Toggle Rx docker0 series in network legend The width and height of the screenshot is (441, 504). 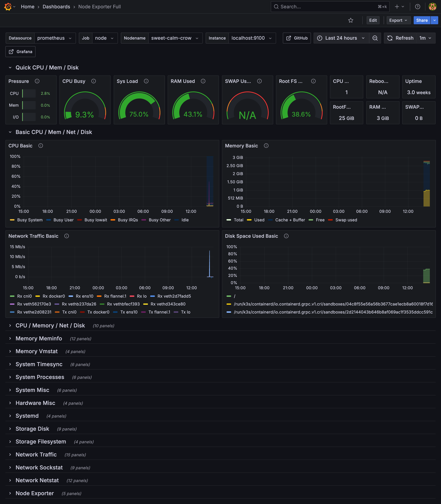pos(53,296)
